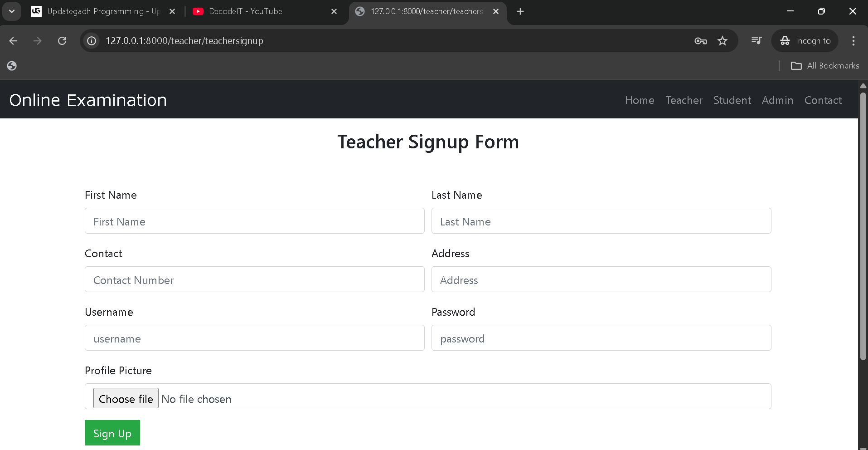Click the Choose file button
This screenshot has height=450, width=868.
tap(126, 398)
